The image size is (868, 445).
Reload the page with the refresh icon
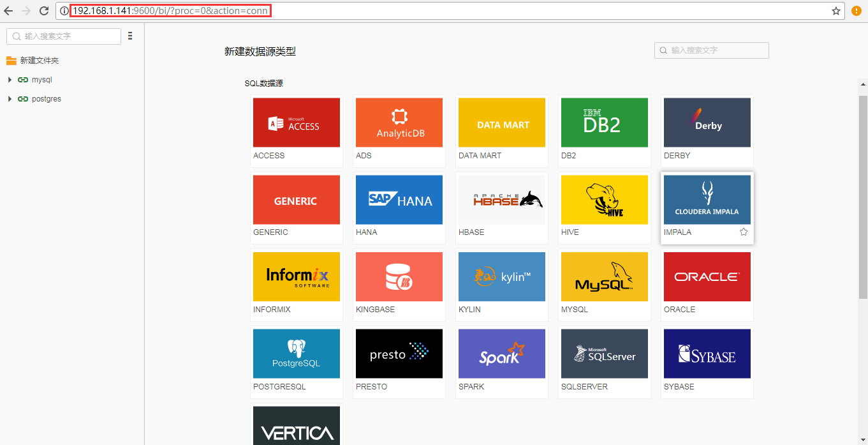[44, 11]
